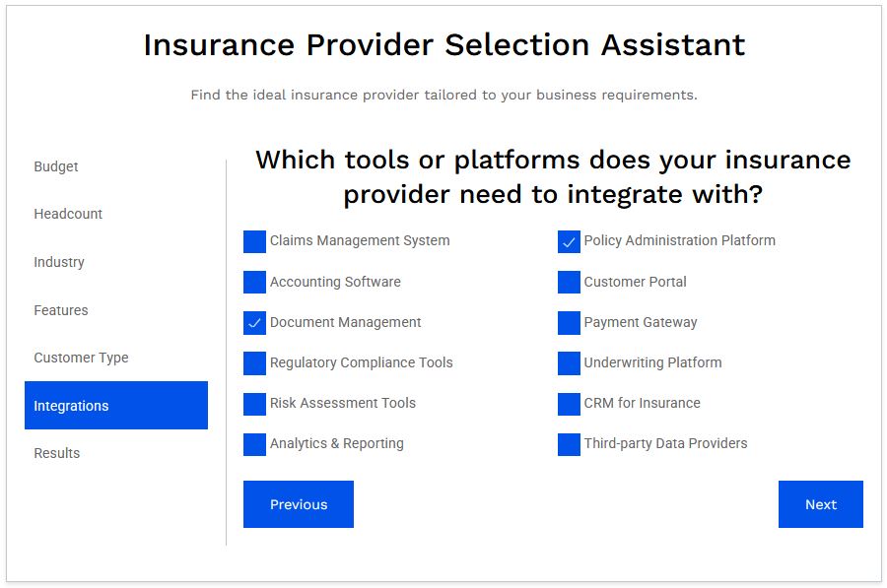Check the Analytics & Reporting option
Screen dimensions: 887x588
[254, 444]
